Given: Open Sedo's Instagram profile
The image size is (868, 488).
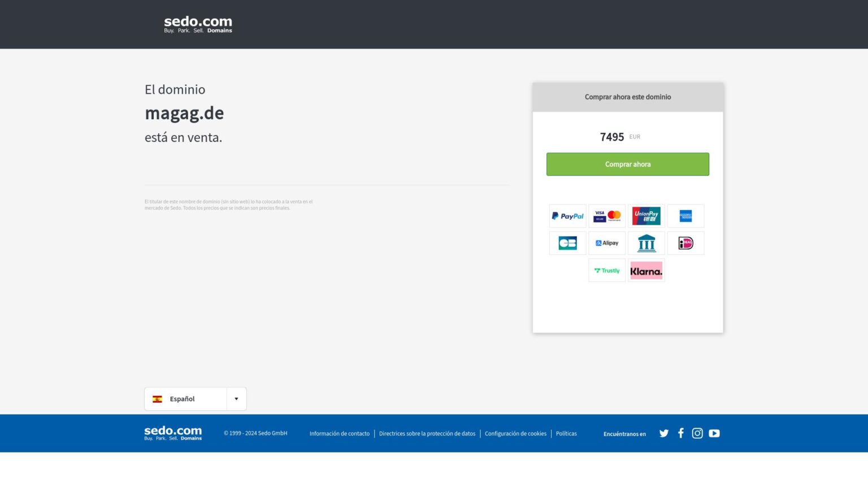Looking at the screenshot, I should click(x=697, y=433).
